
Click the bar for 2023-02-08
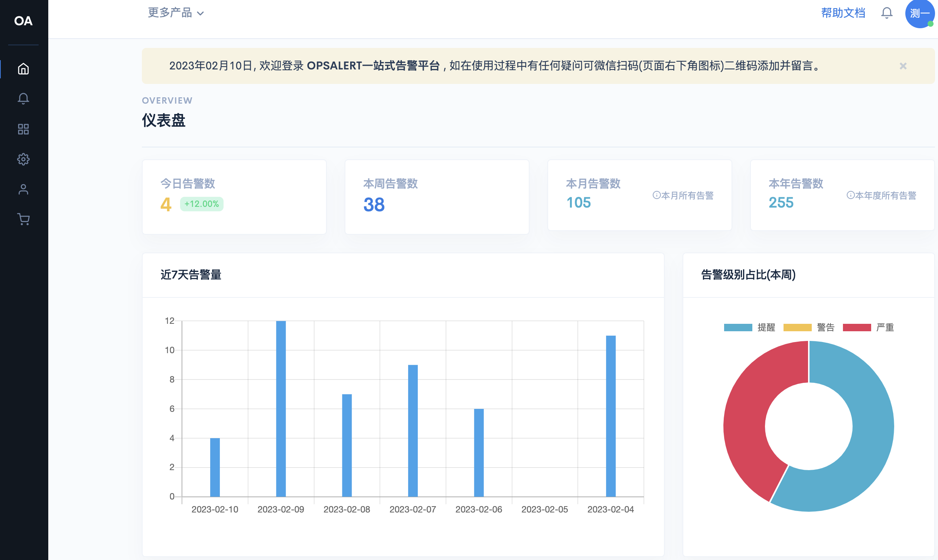347,445
